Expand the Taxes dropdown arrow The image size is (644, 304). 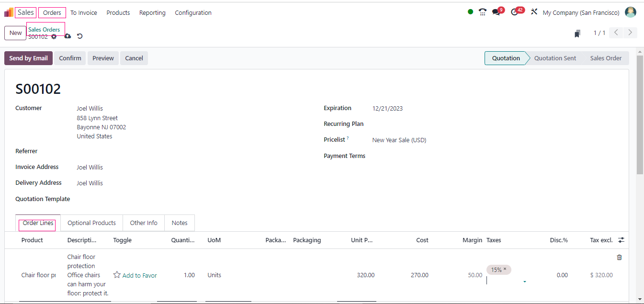click(x=525, y=281)
